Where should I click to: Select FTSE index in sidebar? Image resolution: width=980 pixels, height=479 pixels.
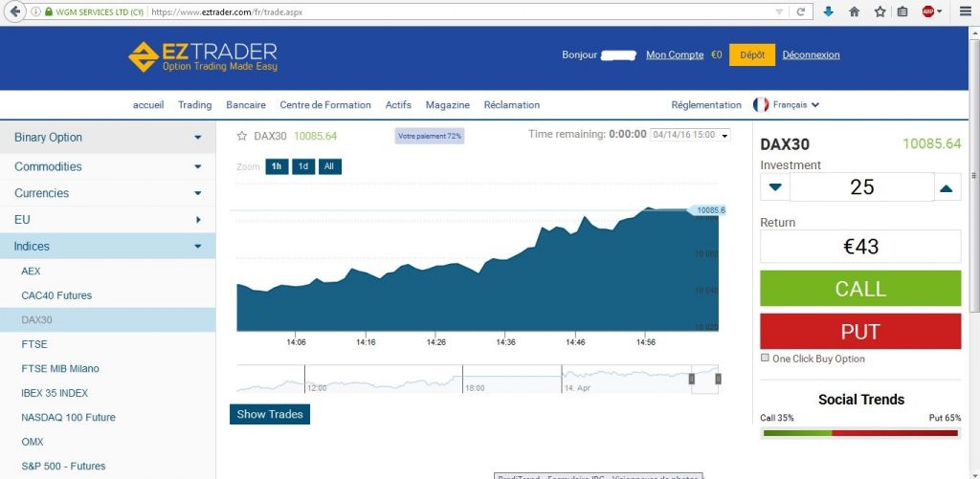pos(107,344)
